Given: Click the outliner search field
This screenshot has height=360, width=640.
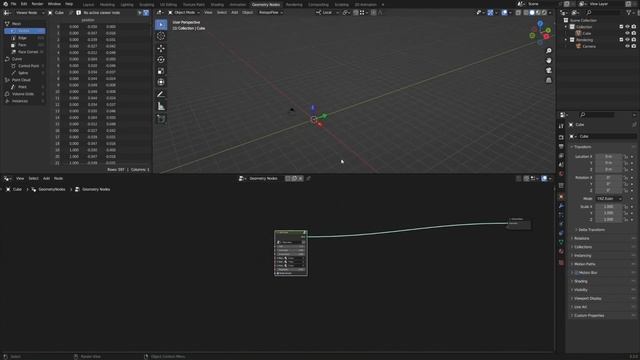Looking at the screenshot, I should 602,13.
